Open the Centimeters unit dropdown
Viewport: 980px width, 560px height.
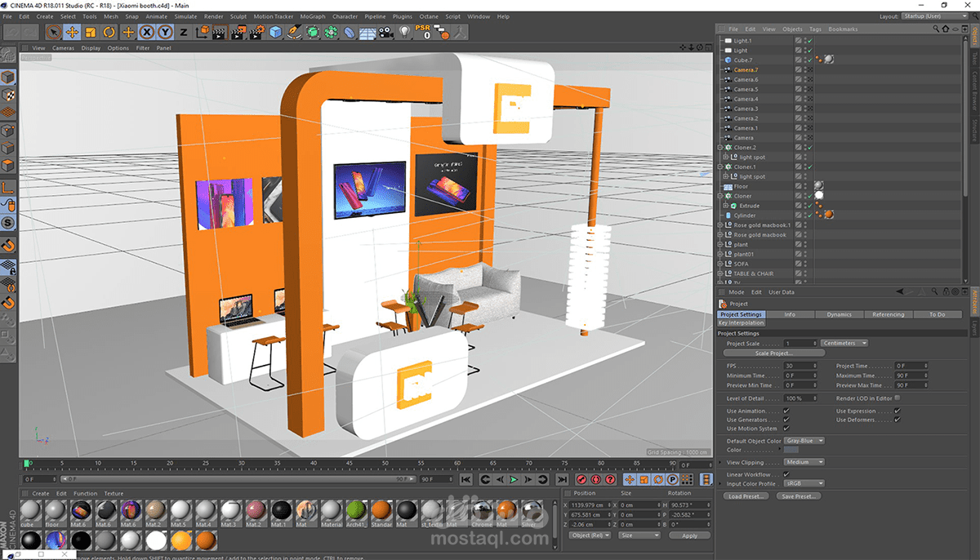[844, 344]
